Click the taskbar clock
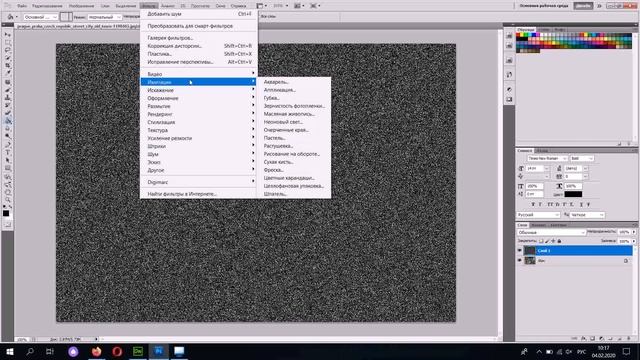This screenshot has height=360, width=640. pos(604,351)
